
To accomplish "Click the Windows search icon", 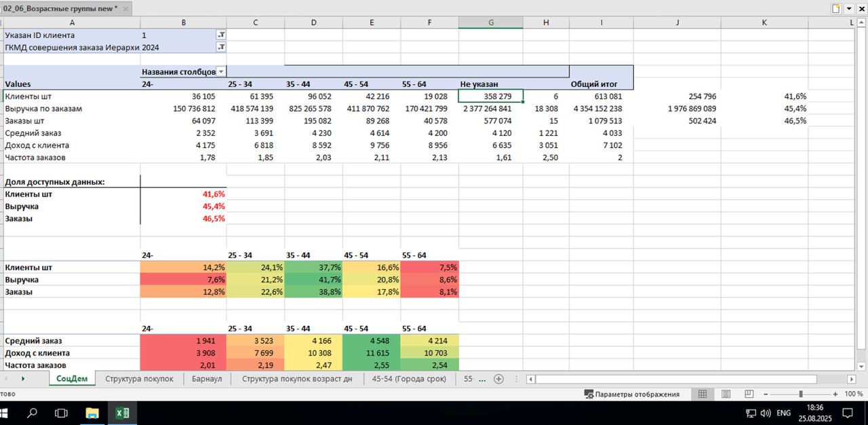I will [32, 413].
